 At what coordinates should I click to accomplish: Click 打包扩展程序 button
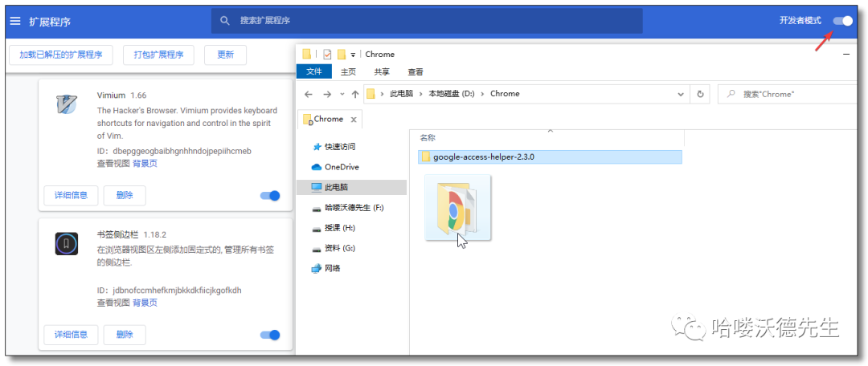pyautogui.click(x=158, y=55)
